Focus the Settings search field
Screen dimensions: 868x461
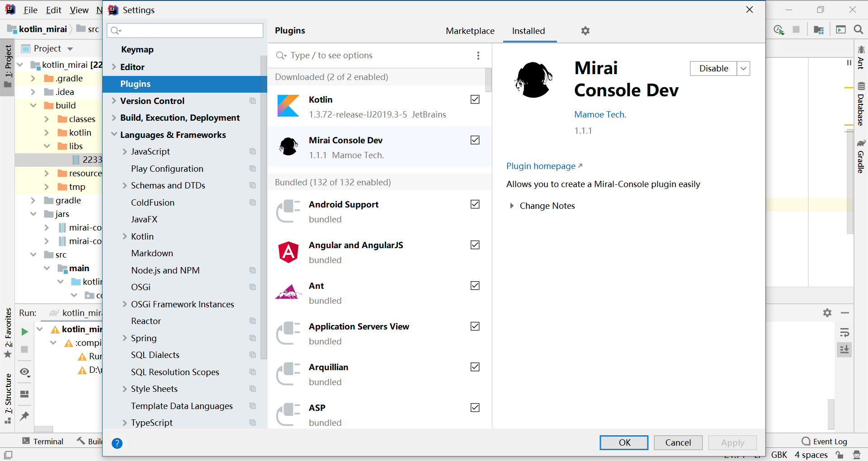point(185,30)
